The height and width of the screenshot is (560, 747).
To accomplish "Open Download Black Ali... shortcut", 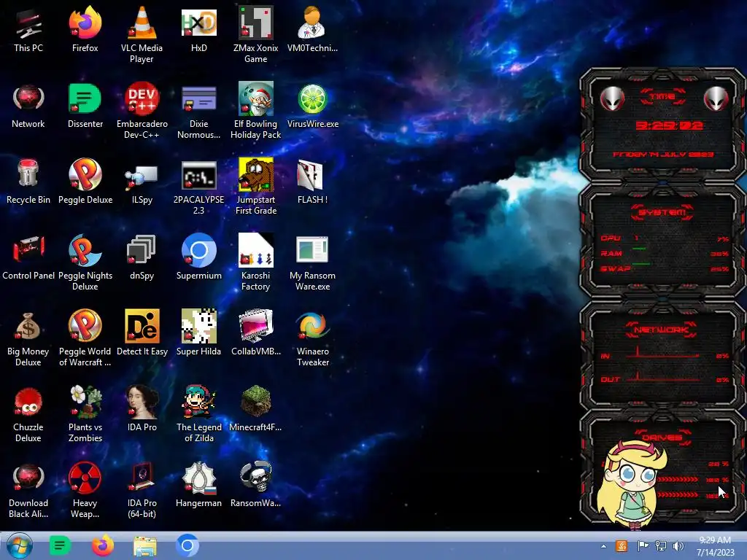I will [28, 477].
